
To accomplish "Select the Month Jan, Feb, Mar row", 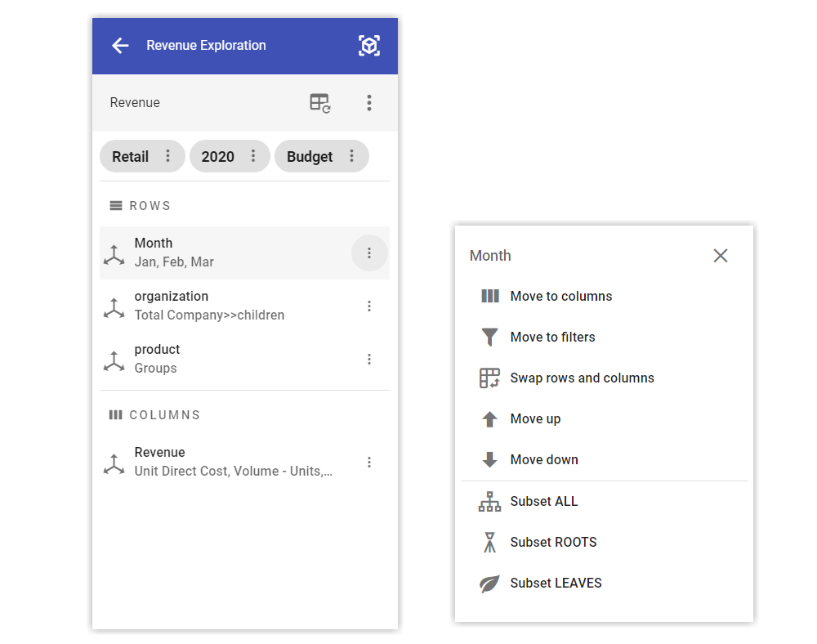I will [x=244, y=253].
